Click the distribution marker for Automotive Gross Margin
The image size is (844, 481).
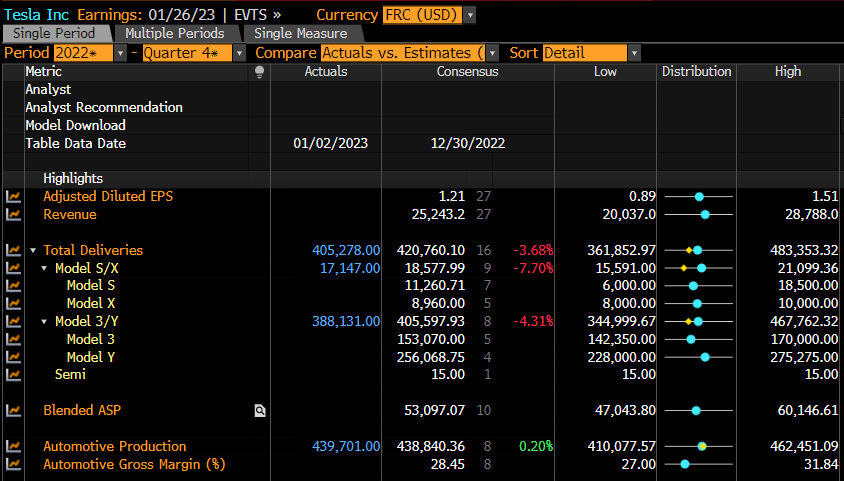(x=685, y=464)
